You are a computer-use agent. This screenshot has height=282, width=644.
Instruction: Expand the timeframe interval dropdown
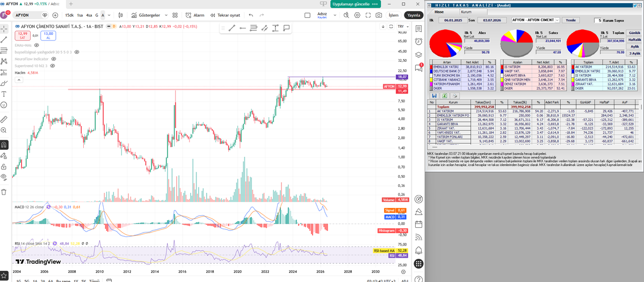click(110, 15)
